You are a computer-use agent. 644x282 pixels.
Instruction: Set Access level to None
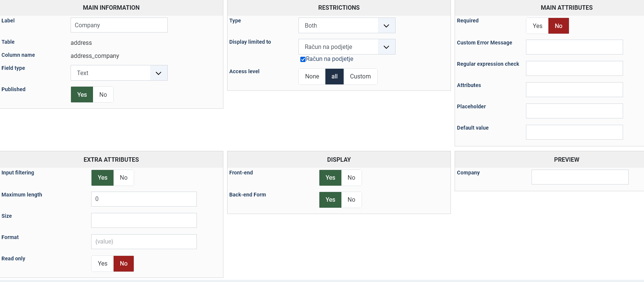(x=312, y=77)
